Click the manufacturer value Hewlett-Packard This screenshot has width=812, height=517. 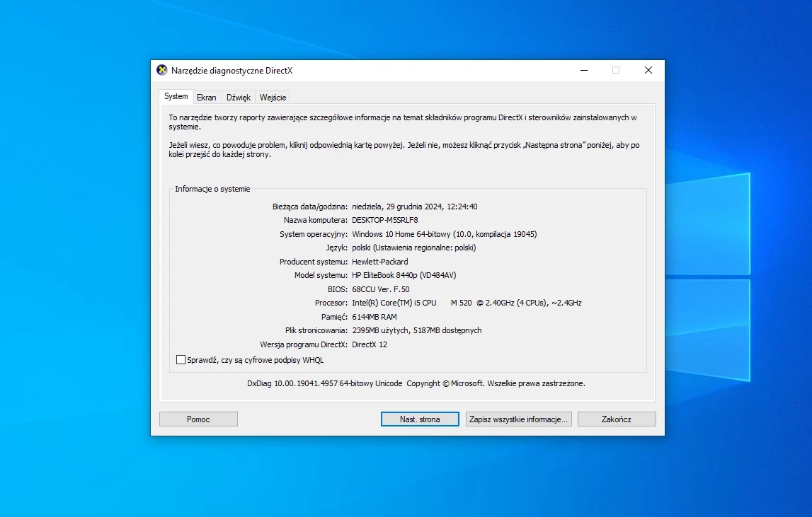(x=380, y=262)
